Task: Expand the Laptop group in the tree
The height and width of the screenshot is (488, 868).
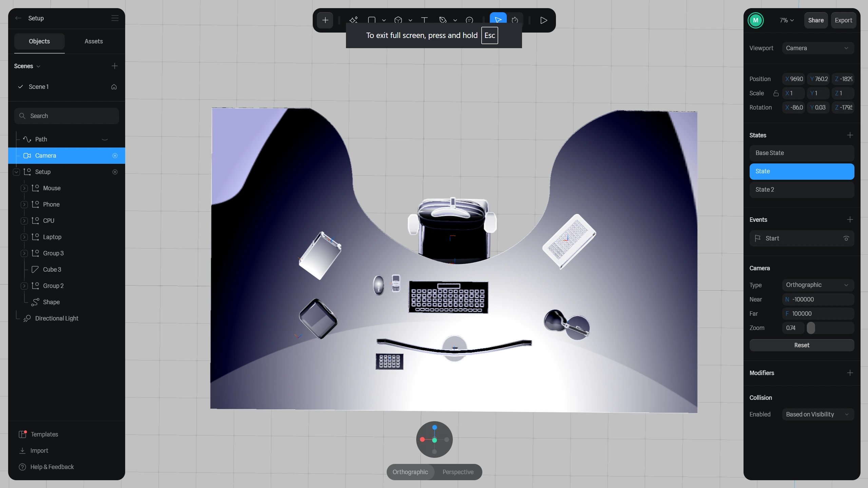Action: (24, 237)
